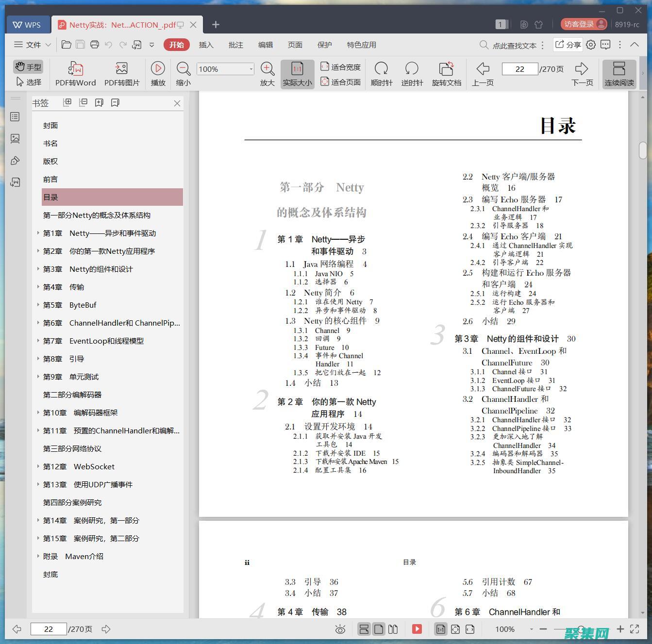Open the thumbnail panel in left sidebar
Viewport: 652px width, 644px height.
(15, 139)
